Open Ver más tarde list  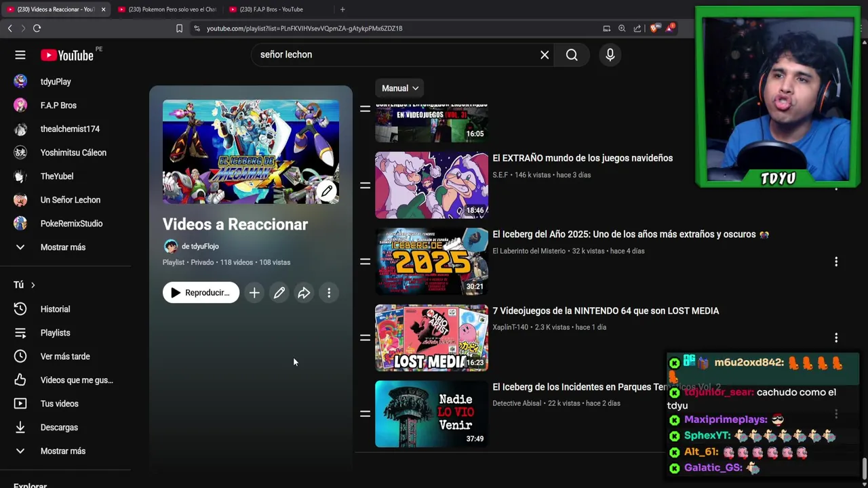pyautogui.click(x=65, y=357)
